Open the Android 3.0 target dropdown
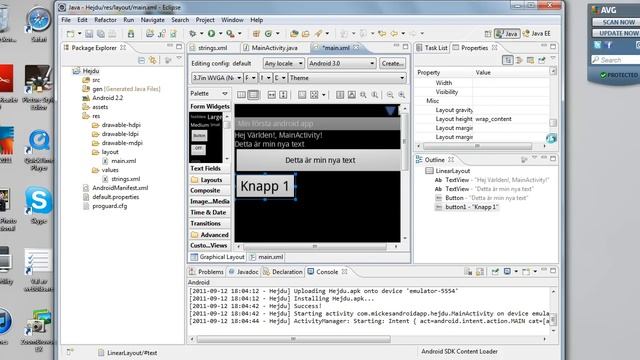 coord(342,63)
